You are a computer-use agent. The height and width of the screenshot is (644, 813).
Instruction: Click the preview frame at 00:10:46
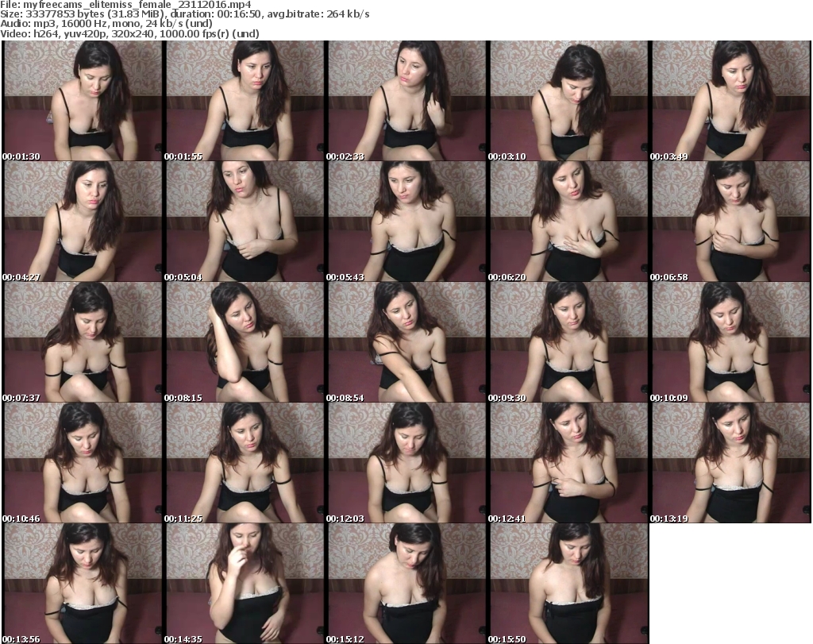coord(83,462)
